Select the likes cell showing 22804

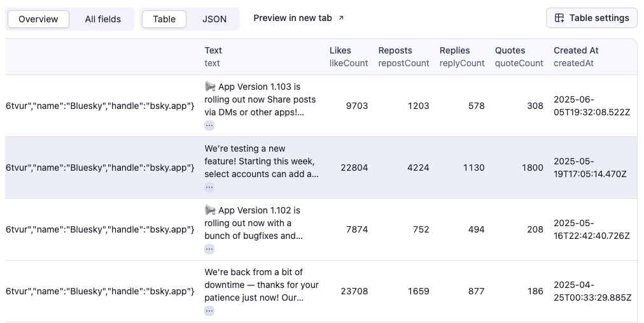pyautogui.click(x=354, y=168)
